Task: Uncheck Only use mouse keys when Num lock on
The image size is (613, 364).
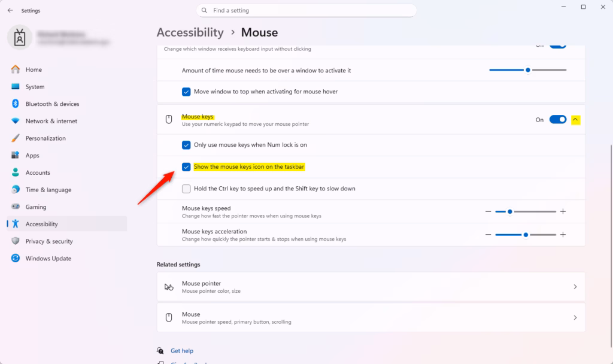Action: pyautogui.click(x=186, y=145)
